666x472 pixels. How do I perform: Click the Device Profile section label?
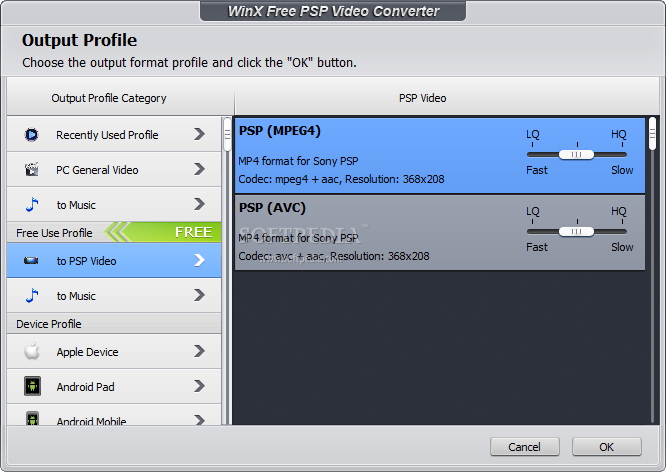tap(48, 324)
